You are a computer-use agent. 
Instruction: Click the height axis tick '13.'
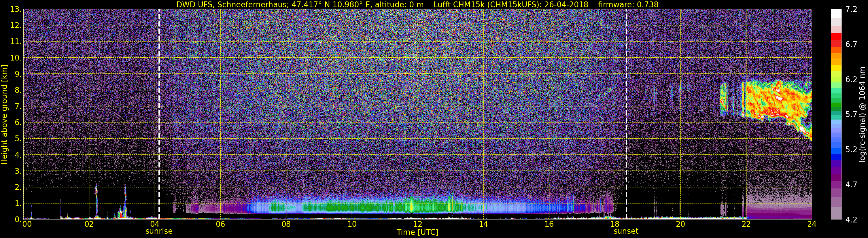(x=16, y=10)
